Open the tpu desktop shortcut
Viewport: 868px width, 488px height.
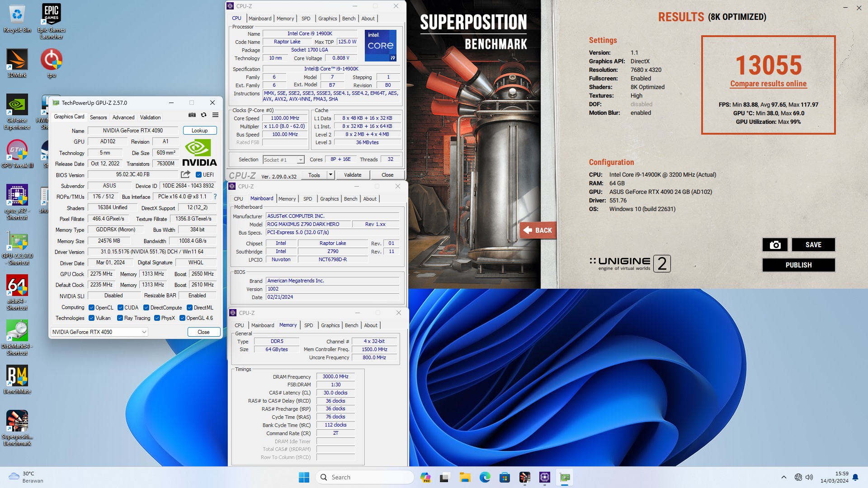click(51, 63)
